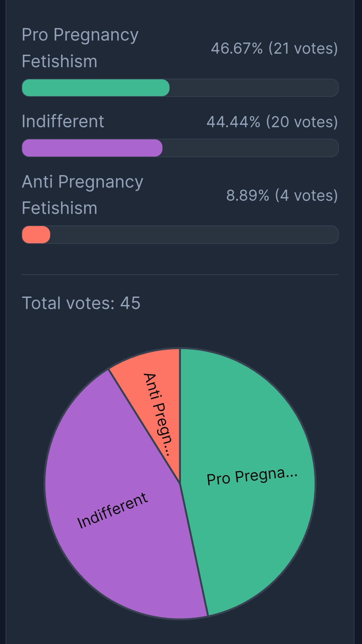Click the 8.89% (4 votes) result text
This screenshot has width=362, height=644.
282,195
